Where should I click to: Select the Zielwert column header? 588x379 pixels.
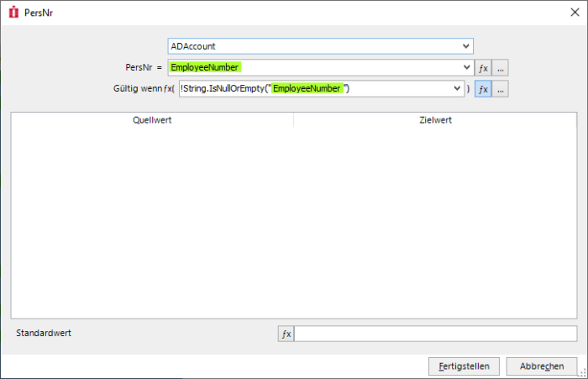click(435, 121)
